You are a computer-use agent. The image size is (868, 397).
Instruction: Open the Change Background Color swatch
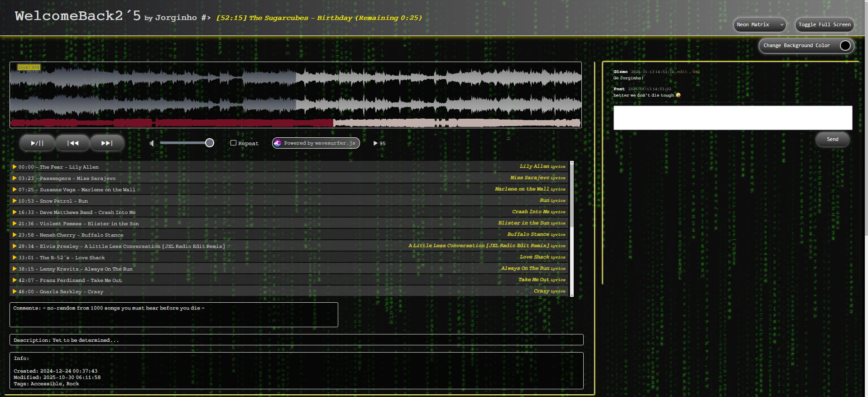(x=845, y=46)
